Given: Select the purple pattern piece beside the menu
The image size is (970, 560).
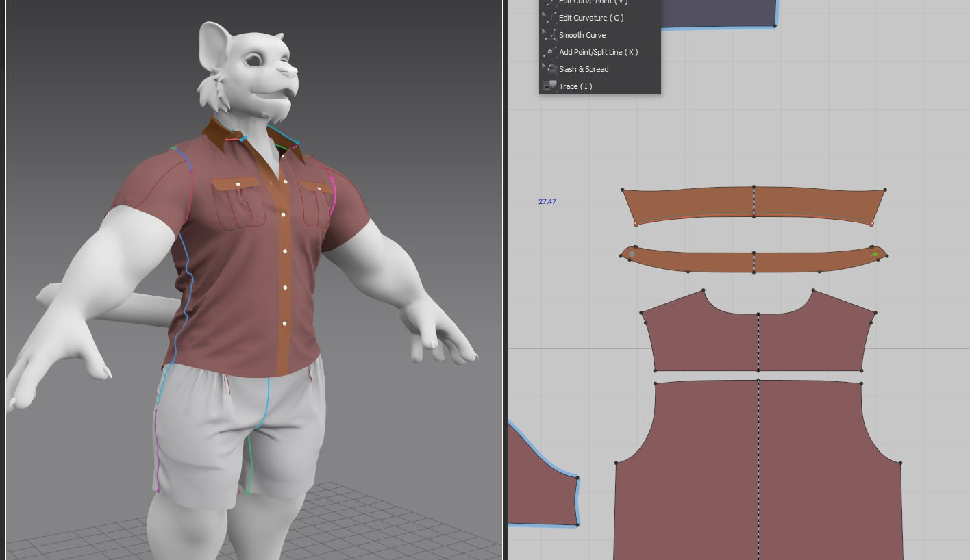Looking at the screenshot, I should tap(719, 14).
